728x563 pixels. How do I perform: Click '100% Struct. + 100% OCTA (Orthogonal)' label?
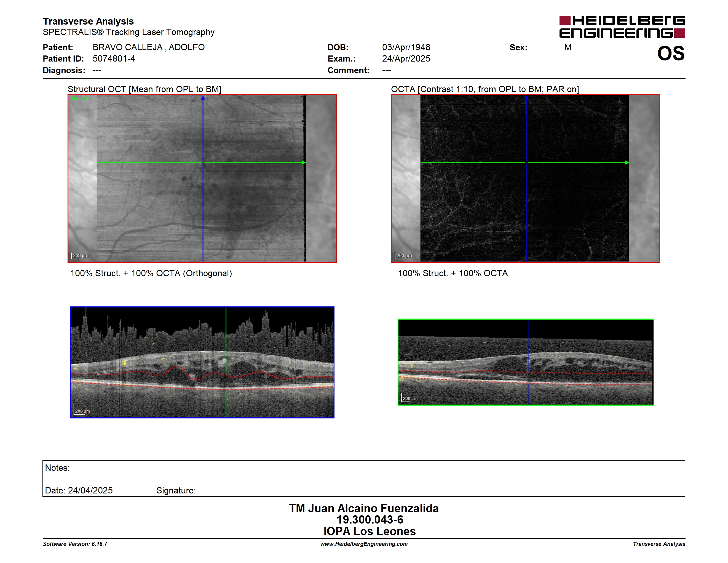coord(151,273)
